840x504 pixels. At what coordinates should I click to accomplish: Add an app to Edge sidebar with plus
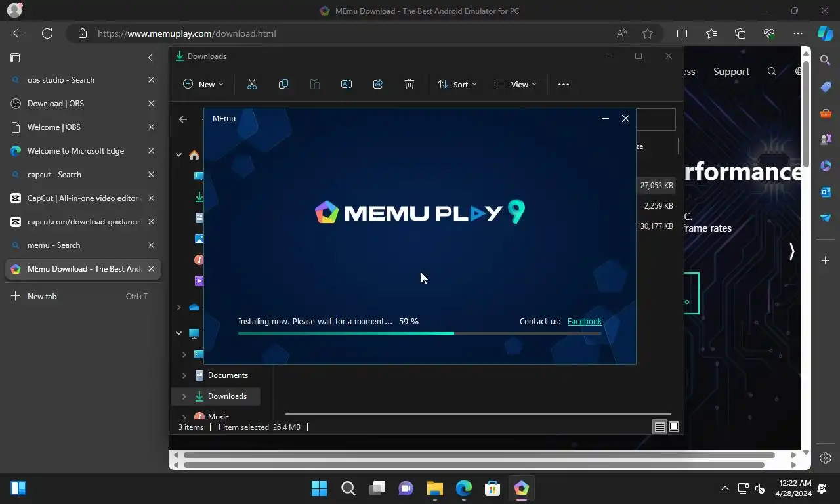(826, 261)
